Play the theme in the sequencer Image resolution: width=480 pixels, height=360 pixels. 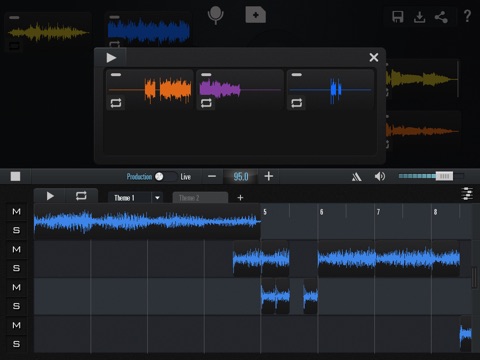point(50,196)
